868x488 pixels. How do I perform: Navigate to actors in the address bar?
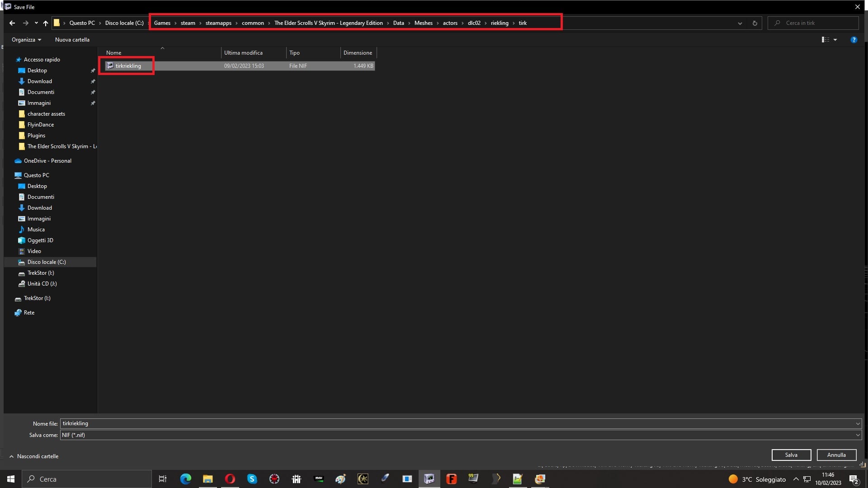coord(450,23)
